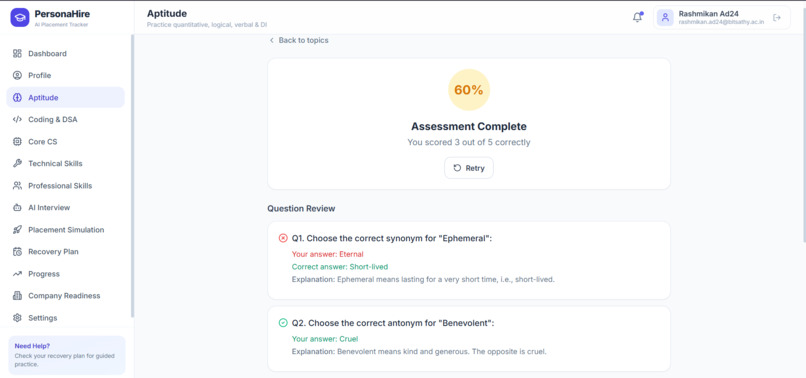806x378 pixels.
Task: Open Technical Skills section
Action: [65, 164]
